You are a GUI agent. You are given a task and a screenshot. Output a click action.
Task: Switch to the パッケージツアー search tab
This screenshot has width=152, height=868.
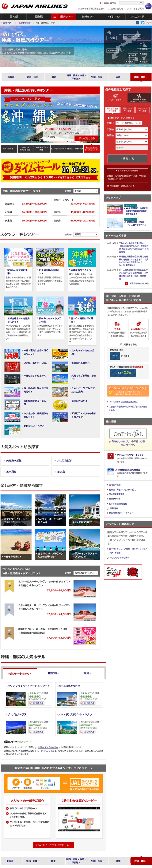click(x=116, y=98)
